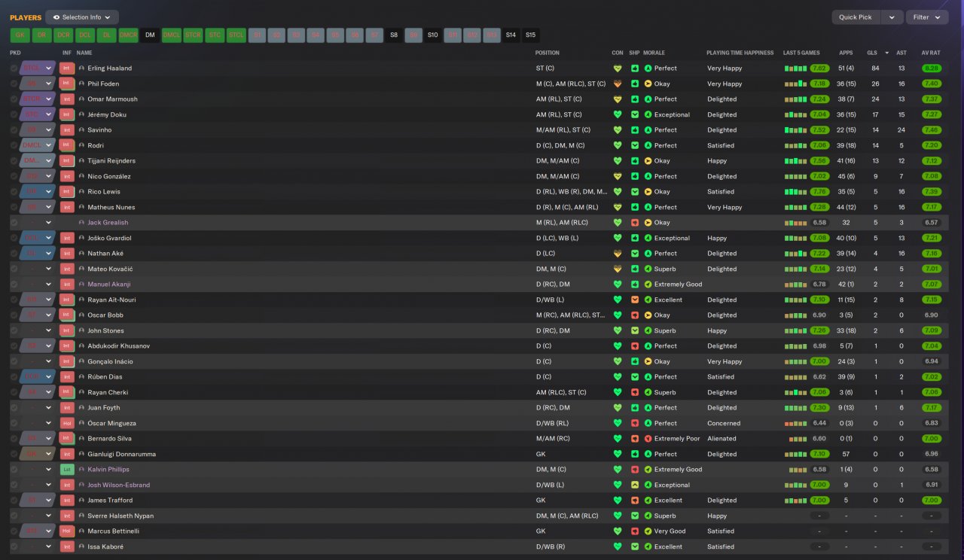964x560 pixels.
Task: Sort the list by the Apps column
Action: (x=846, y=53)
